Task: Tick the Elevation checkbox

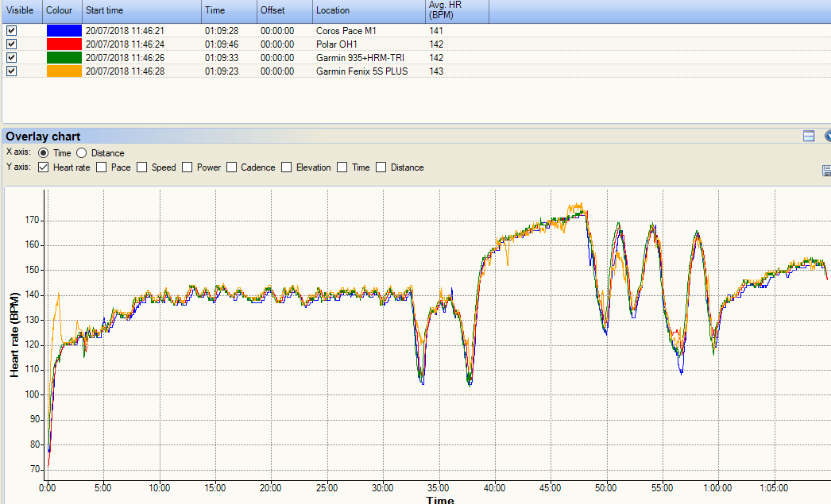Action: [x=287, y=167]
